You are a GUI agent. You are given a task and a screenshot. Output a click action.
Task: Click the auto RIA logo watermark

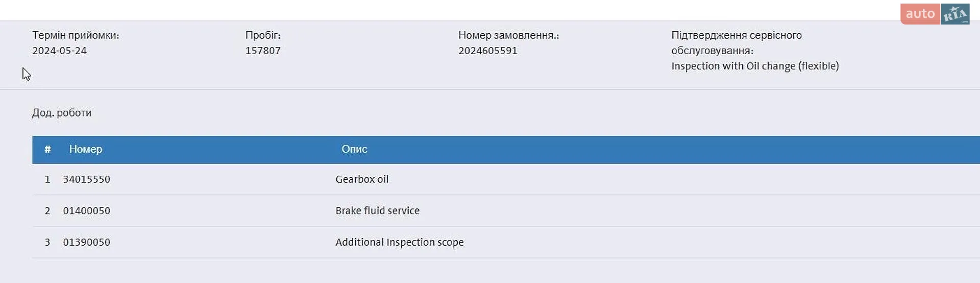(935, 14)
